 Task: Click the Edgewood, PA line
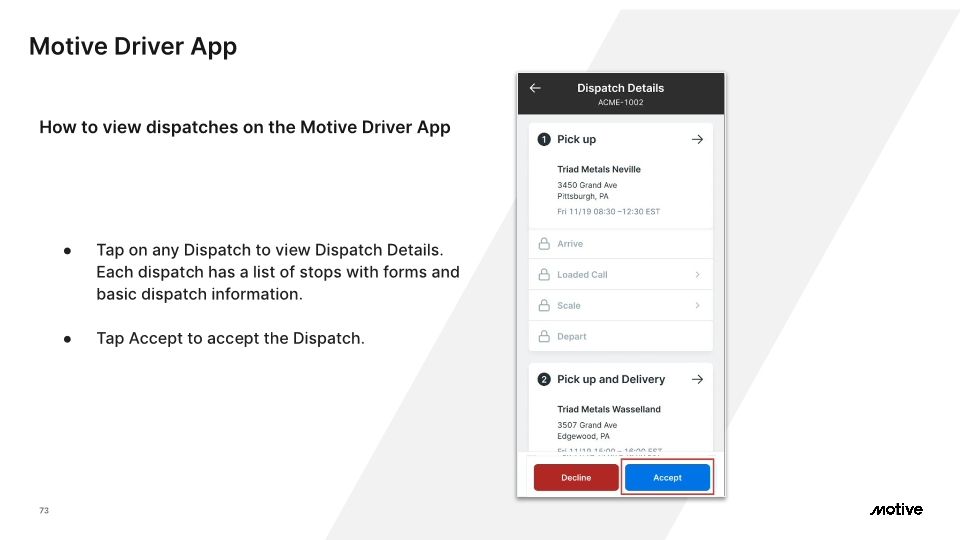(x=583, y=437)
